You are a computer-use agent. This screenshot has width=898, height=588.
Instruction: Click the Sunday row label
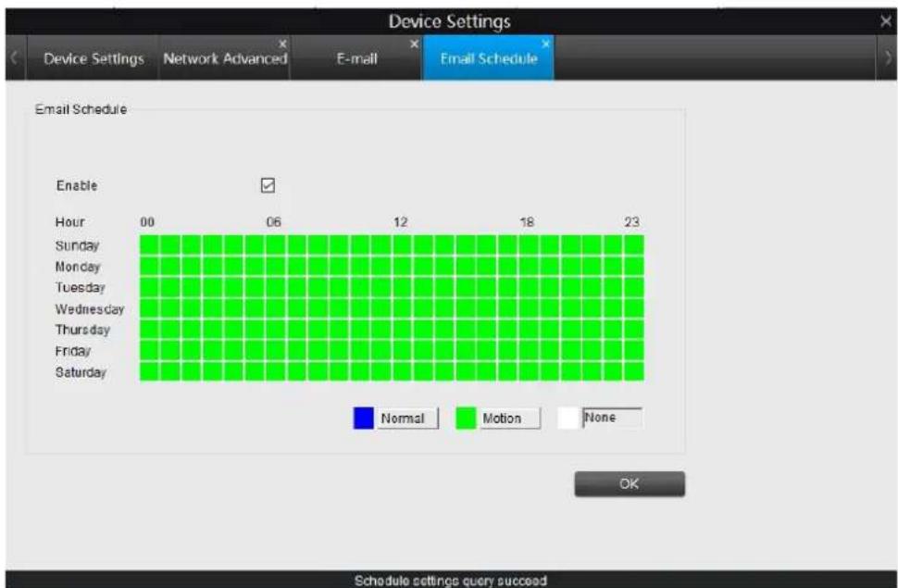pos(78,245)
